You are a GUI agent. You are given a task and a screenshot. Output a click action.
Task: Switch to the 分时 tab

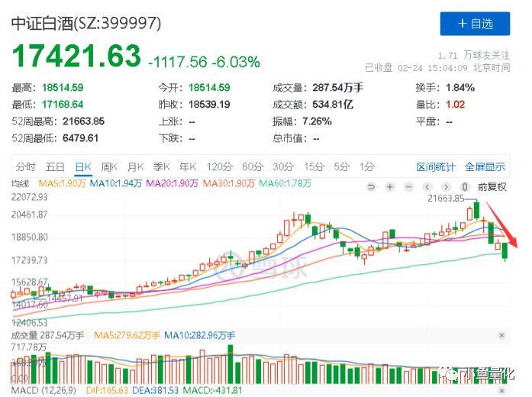click(25, 167)
